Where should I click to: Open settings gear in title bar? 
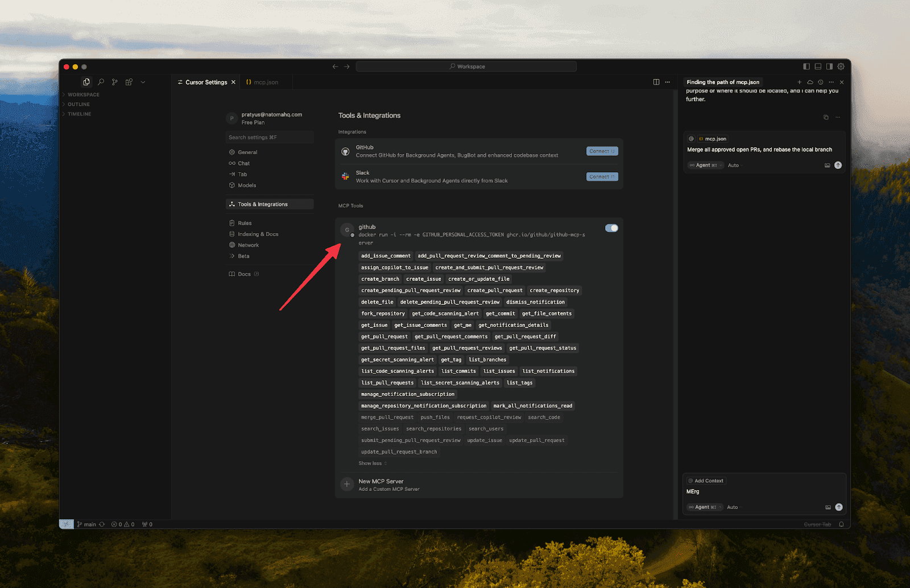coord(841,67)
